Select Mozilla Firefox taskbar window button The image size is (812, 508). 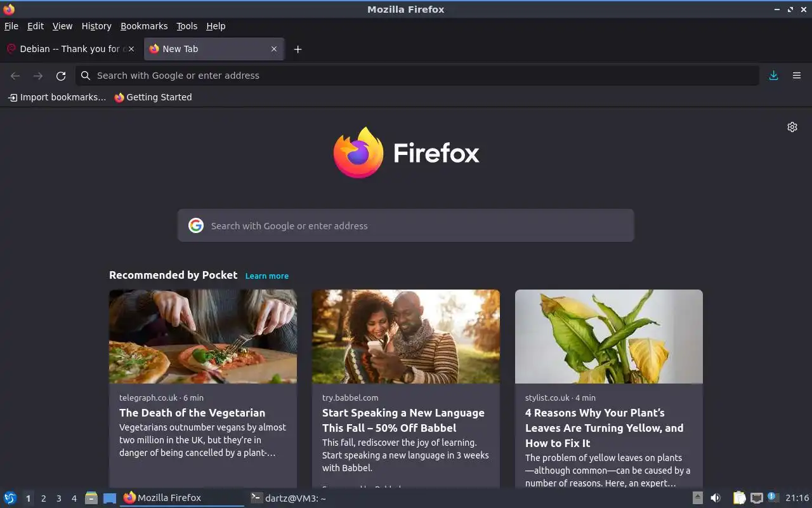pos(183,498)
